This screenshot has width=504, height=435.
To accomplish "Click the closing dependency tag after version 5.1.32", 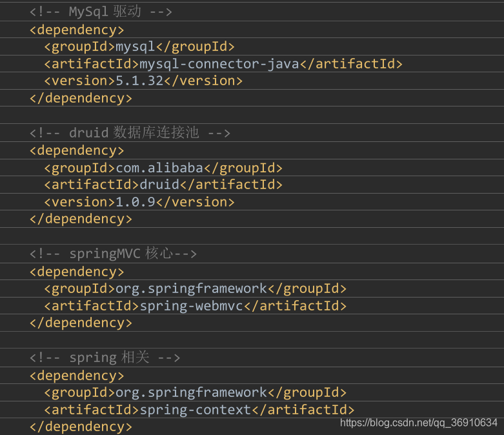I will [81, 98].
